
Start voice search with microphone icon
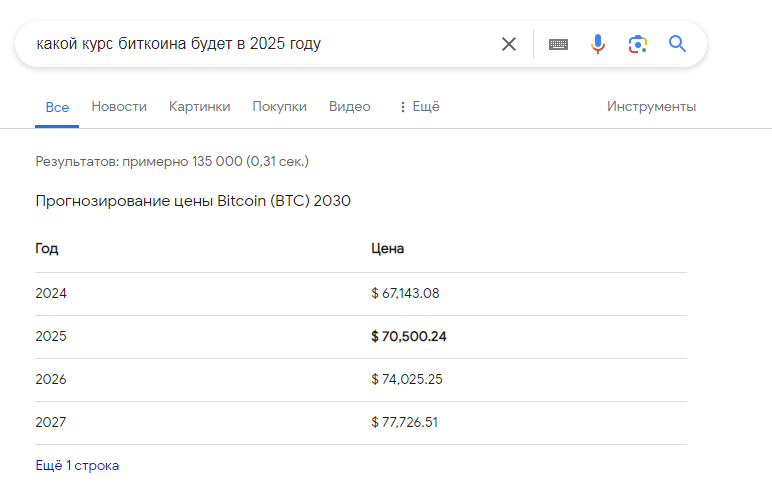598,44
